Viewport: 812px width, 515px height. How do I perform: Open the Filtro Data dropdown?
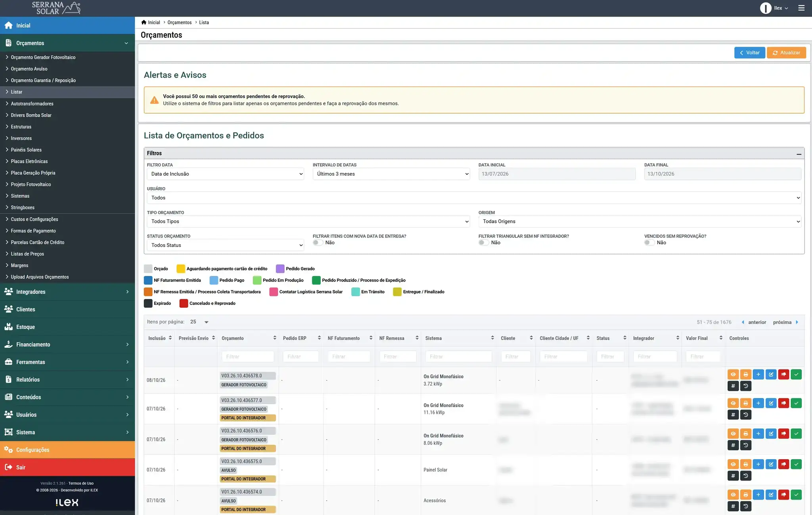pos(225,174)
